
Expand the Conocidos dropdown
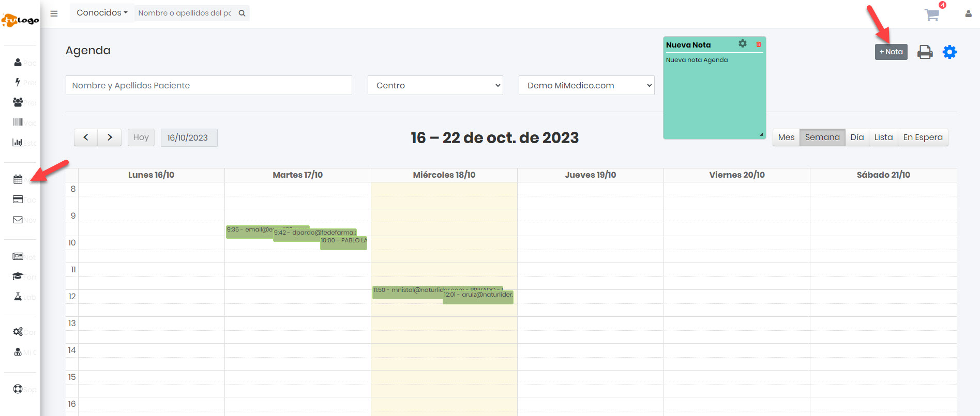[102, 13]
